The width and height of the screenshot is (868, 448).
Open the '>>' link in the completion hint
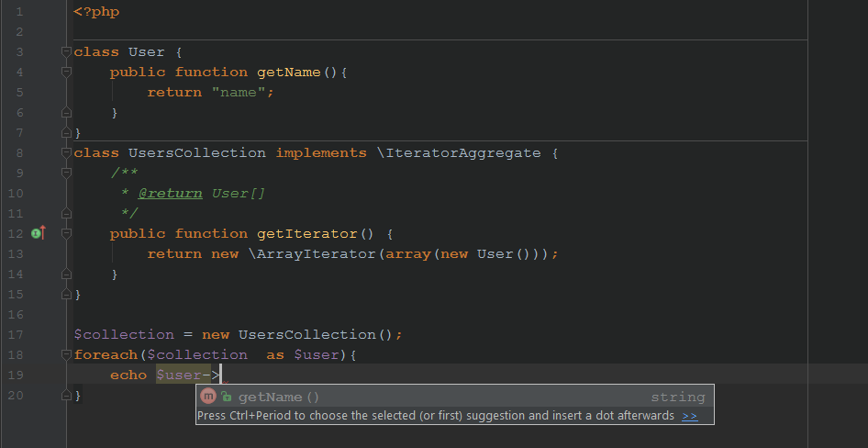point(690,416)
